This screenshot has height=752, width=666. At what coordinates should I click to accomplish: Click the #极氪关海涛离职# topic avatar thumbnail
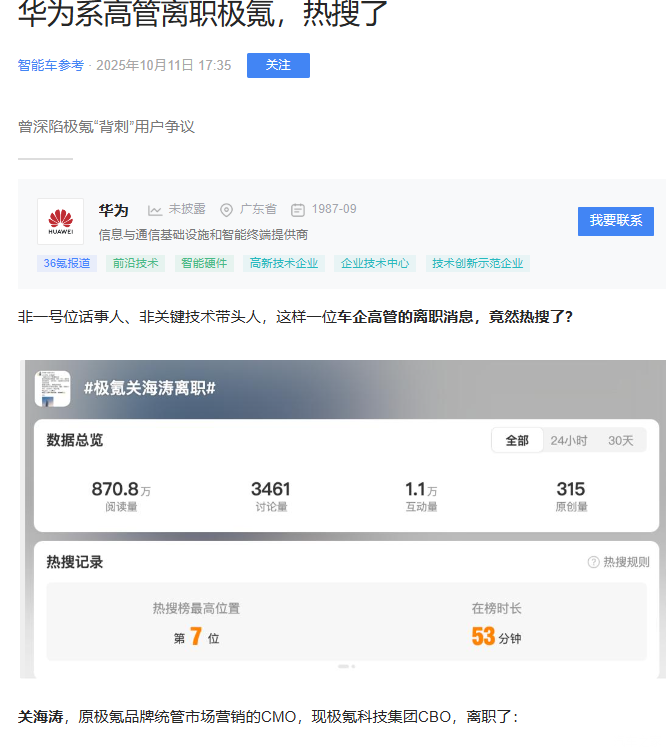pos(53,388)
